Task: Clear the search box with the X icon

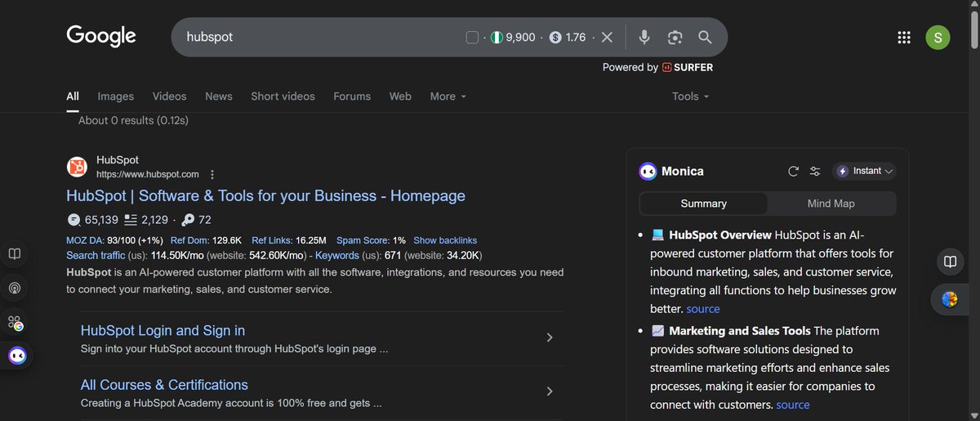Action: (x=607, y=37)
